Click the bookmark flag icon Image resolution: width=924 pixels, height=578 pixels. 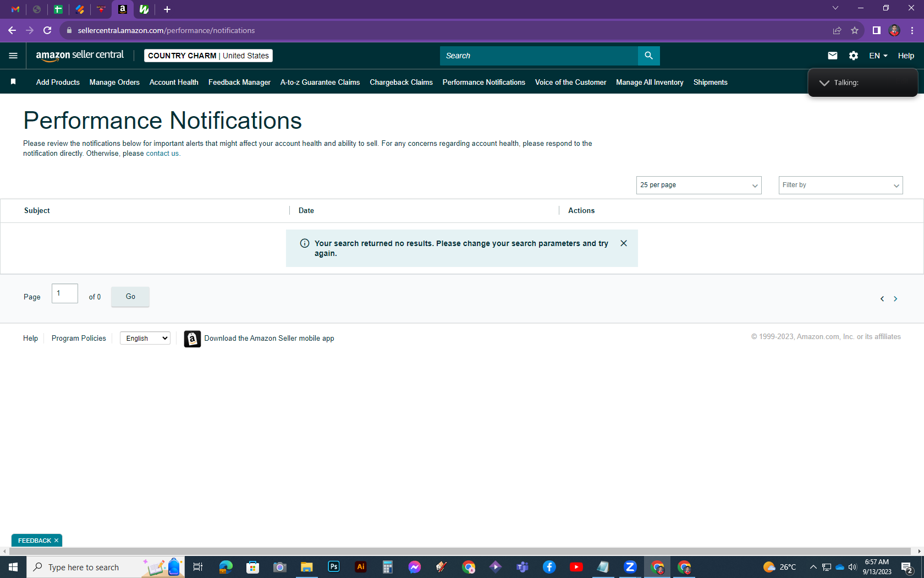point(13,82)
